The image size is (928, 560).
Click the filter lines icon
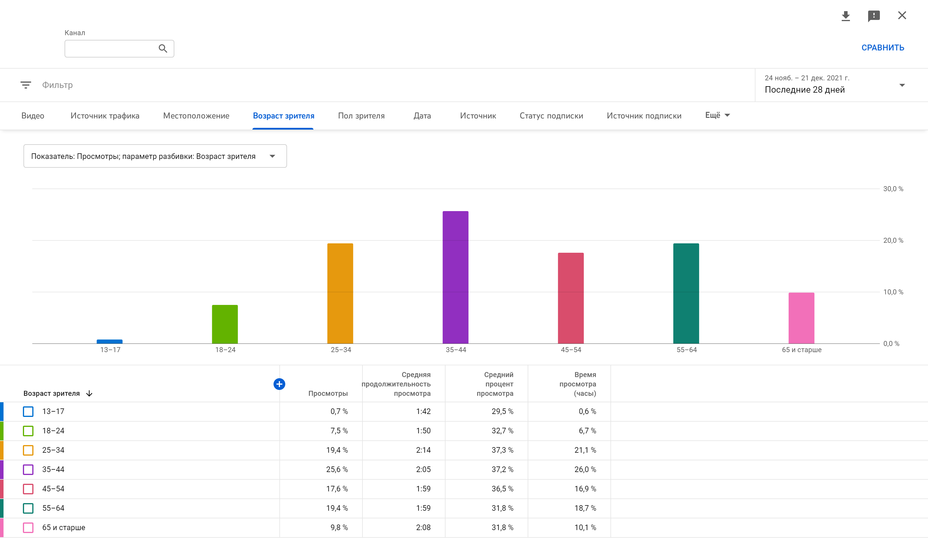tap(26, 85)
